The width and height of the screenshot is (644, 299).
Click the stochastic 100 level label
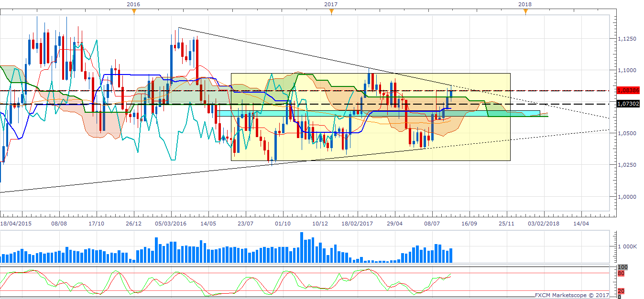coord(622,267)
